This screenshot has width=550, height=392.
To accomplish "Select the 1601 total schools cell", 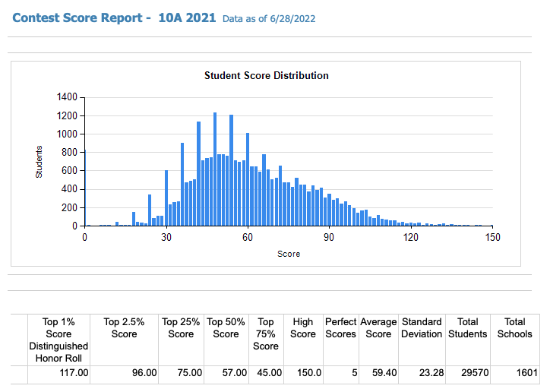I will 514,375.
